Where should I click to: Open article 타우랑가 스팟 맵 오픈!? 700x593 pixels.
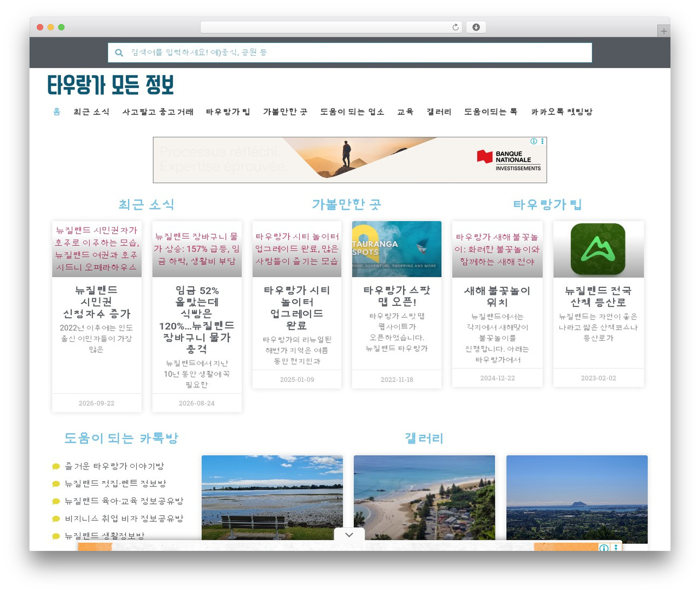[x=397, y=295]
